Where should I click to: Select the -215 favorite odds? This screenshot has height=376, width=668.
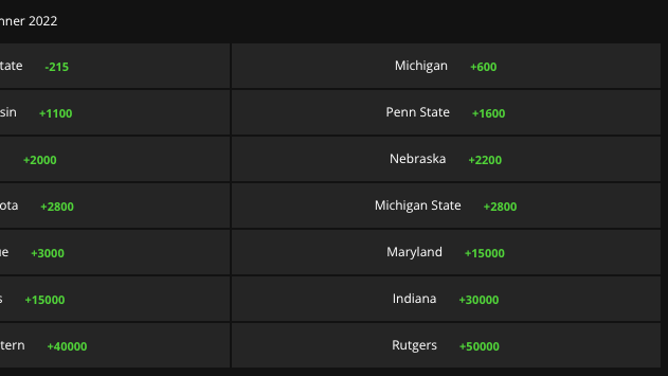tap(115, 66)
